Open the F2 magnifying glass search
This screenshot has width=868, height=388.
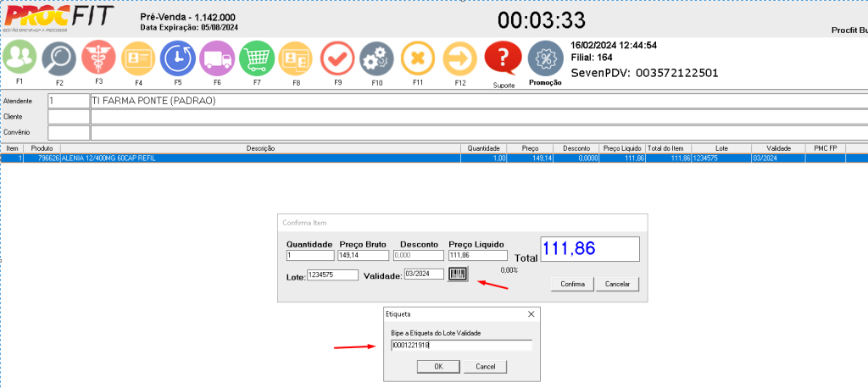[59, 59]
